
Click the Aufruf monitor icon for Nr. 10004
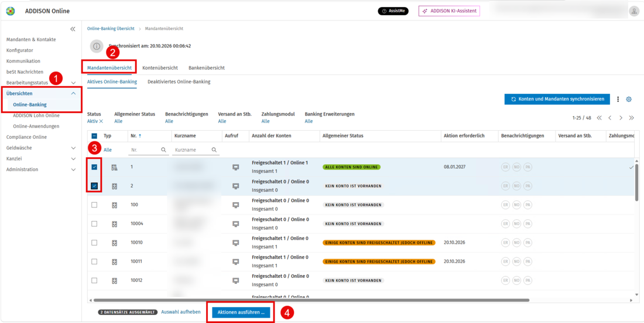pos(236,224)
